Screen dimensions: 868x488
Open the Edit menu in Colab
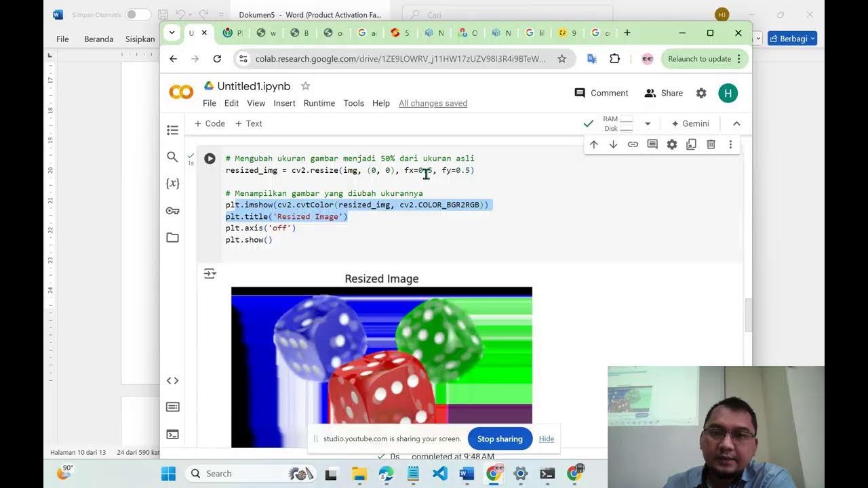pos(231,103)
